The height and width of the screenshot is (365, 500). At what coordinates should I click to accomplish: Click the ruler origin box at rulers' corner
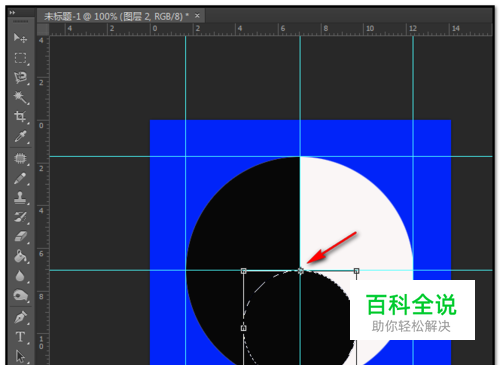43,29
